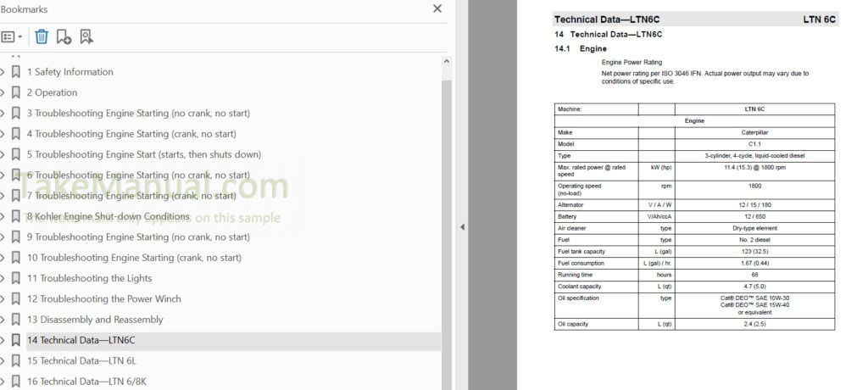Expand the 14 Technical Data—LTN6C bookmark
868x390 pixels.
(3, 340)
